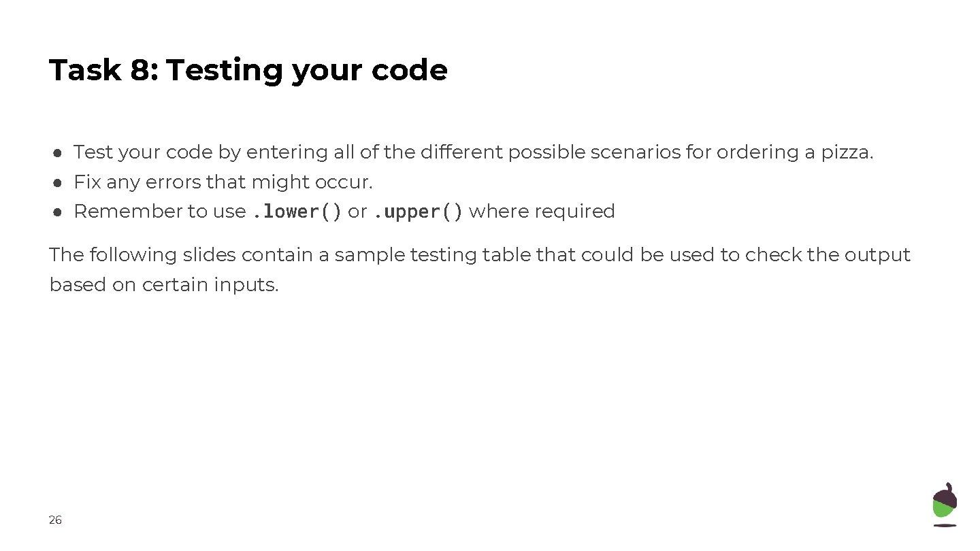Click the "based on certain inputs." line

click(x=164, y=285)
